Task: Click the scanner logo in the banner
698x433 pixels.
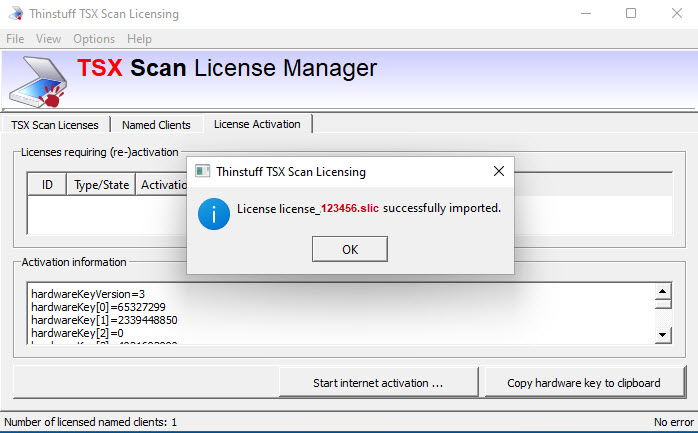Action: (x=38, y=82)
